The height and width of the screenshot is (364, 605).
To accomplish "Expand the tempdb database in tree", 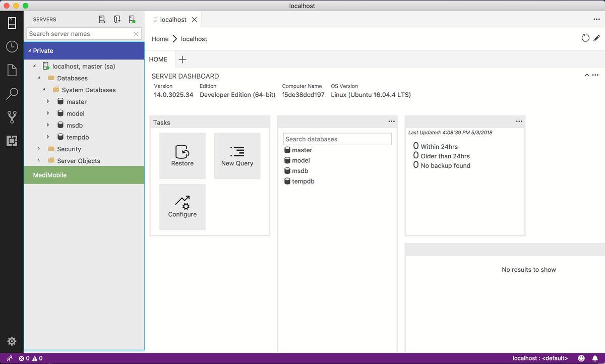I will pos(48,137).
